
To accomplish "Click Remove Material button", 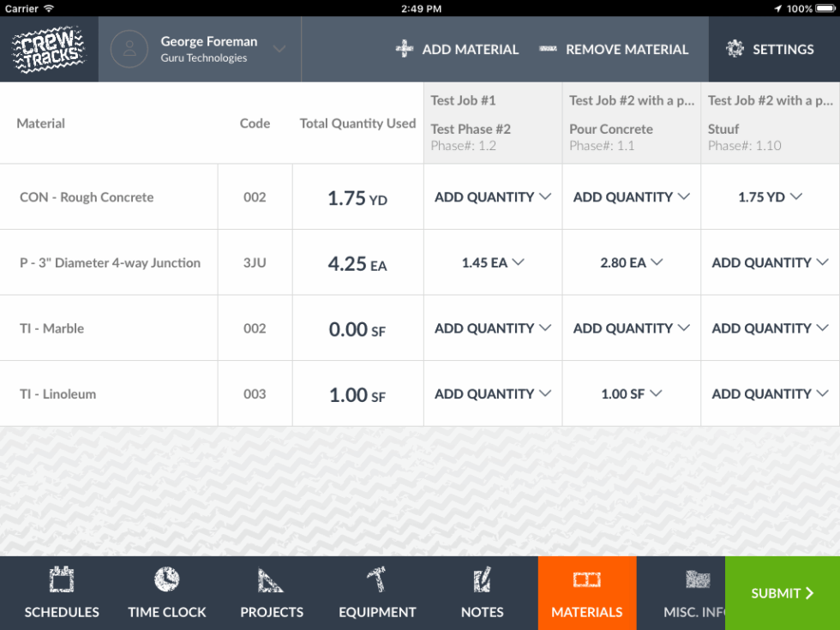I will pos(614,50).
